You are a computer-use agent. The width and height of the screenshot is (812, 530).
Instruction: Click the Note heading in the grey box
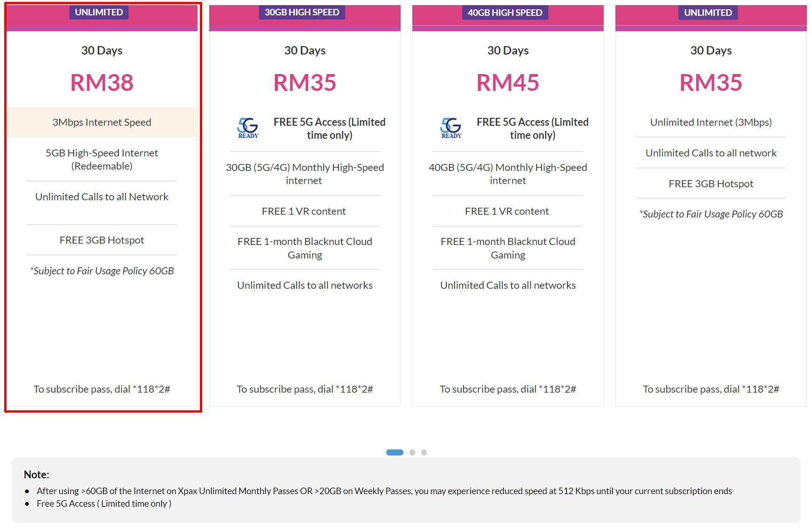point(36,475)
